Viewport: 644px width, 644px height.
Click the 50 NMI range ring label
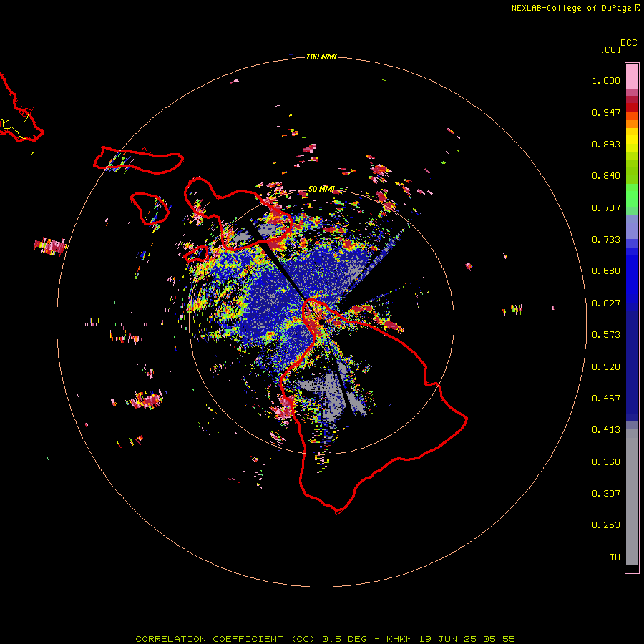pos(321,189)
